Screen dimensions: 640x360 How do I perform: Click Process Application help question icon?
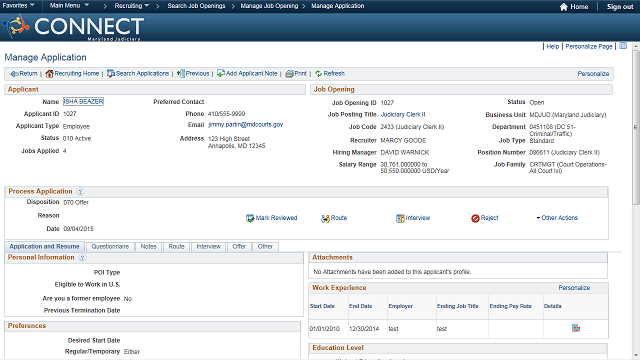[x=80, y=191]
